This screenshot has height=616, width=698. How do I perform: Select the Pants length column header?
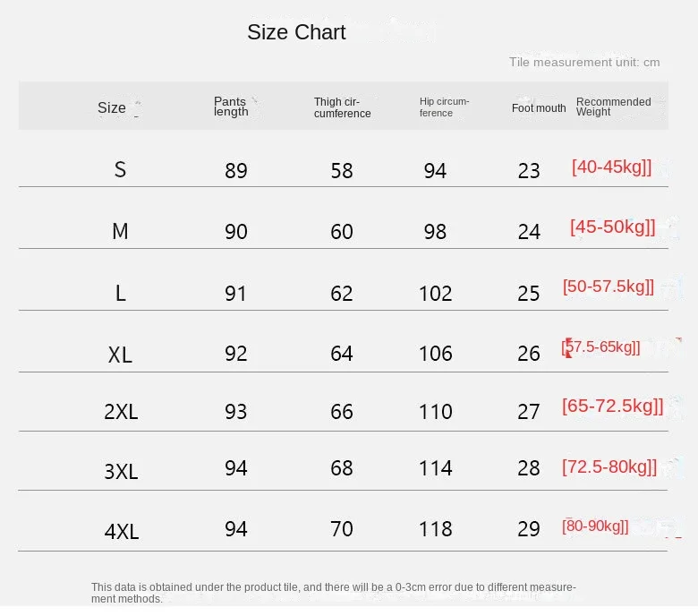[x=231, y=107]
